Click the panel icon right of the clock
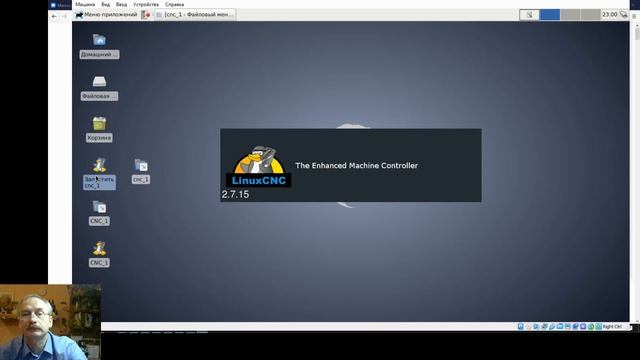This screenshot has height=360, width=640. tap(623, 15)
